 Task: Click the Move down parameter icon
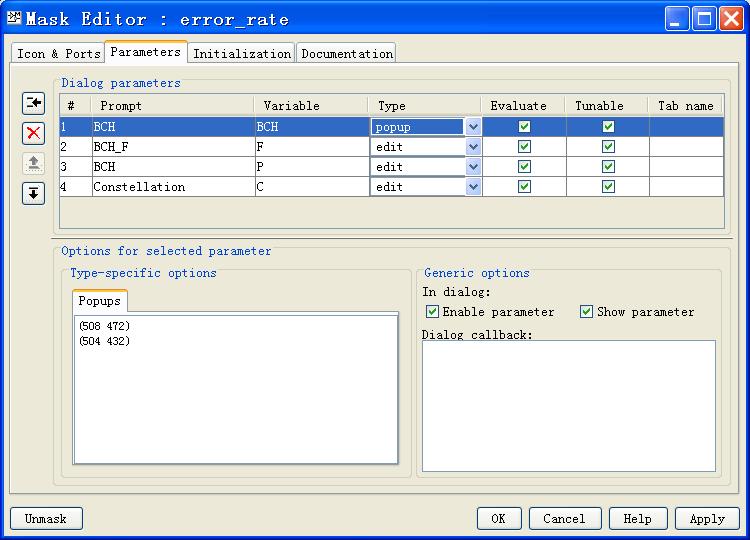[x=33, y=194]
